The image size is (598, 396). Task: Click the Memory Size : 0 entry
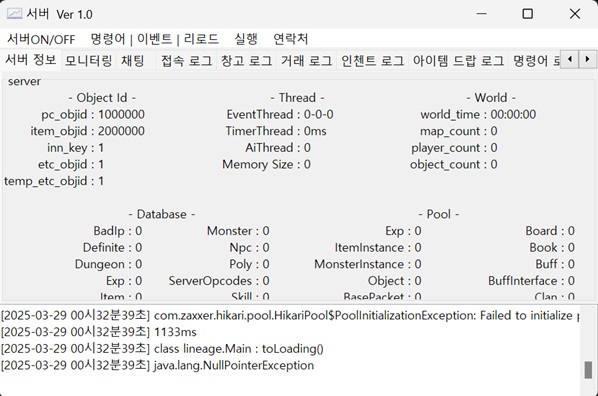pos(267,164)
